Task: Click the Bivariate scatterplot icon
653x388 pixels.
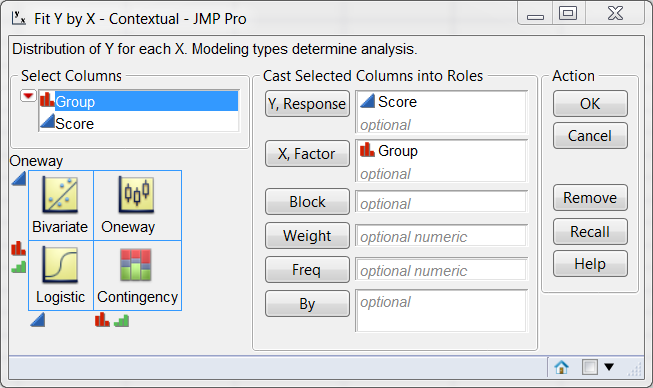Action: (x=60, y=195)
